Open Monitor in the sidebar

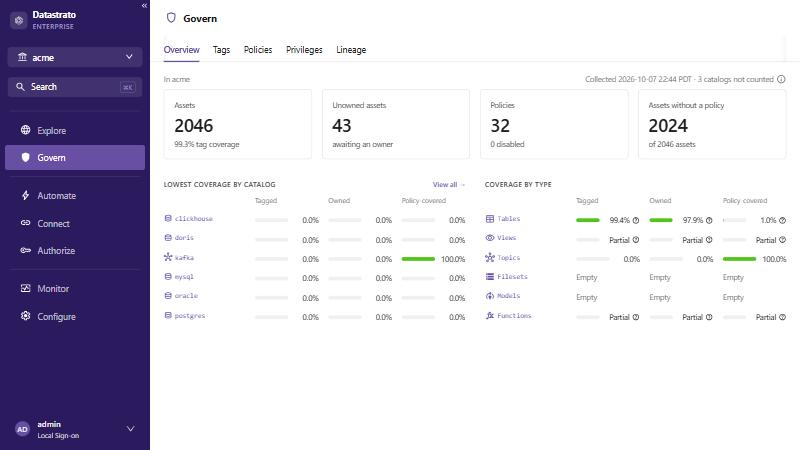75,288
